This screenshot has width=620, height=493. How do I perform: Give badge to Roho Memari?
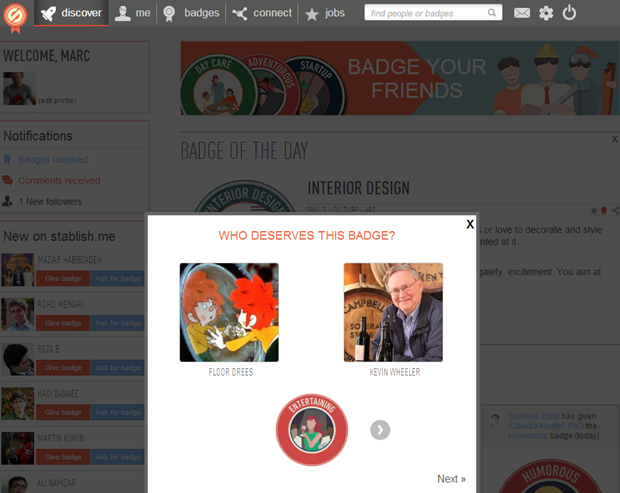coord(63,323)
